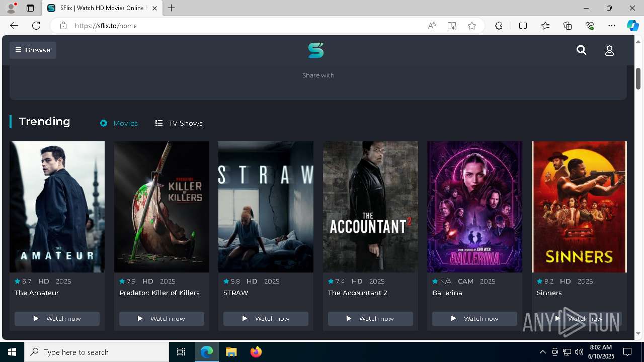Open a new browser tab
This screenshot has height=362, width=644.
[172, 8]
